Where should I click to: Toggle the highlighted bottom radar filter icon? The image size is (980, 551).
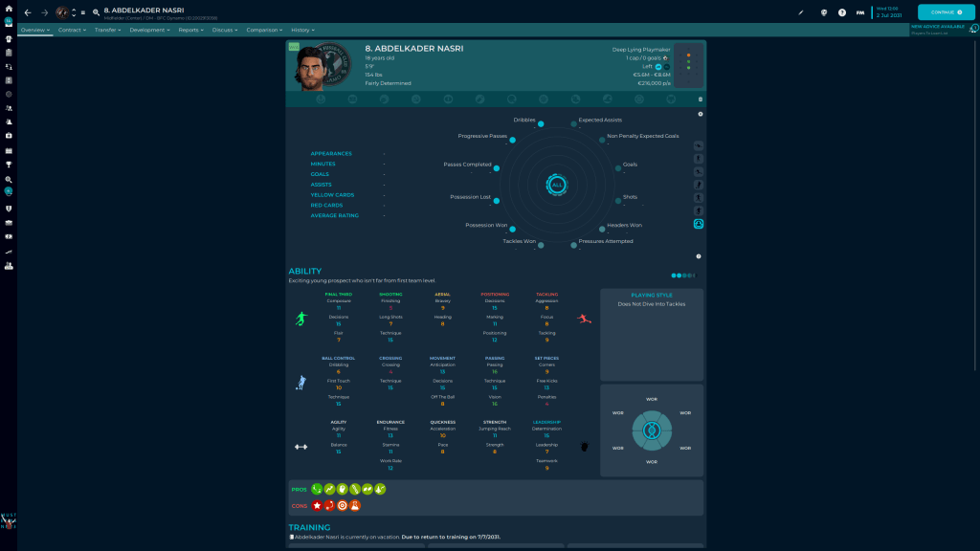[x=699, y=224]
